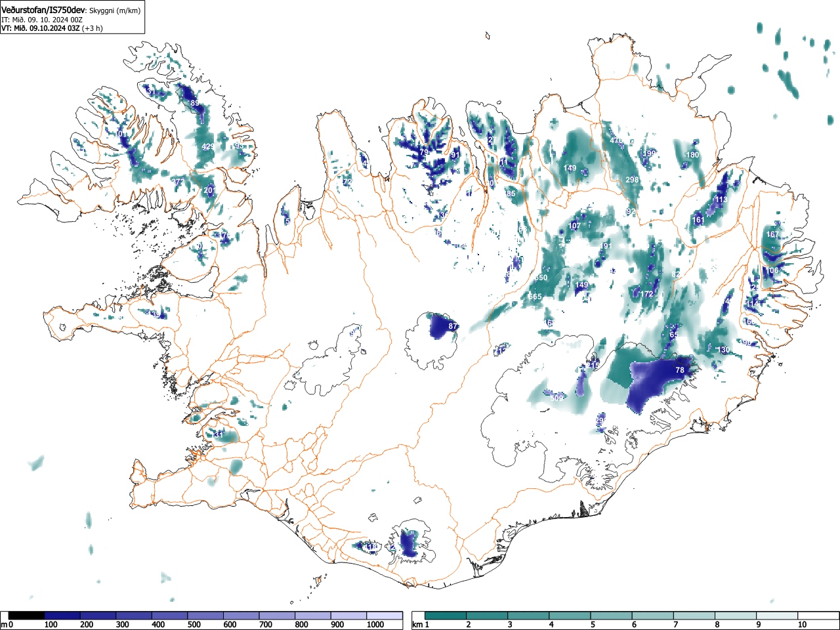
Task: Click the 800–900 m legend swatch
Action: click(313, 616)
